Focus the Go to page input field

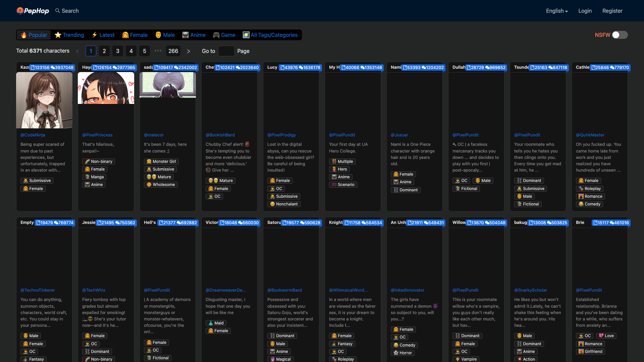pyautogui.click(x=226, y=51)
